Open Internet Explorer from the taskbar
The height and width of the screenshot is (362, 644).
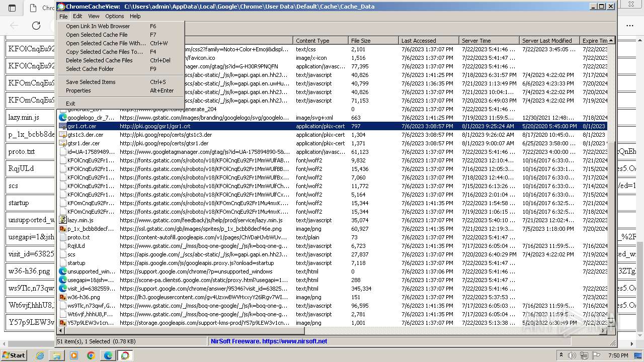[40, 355]
